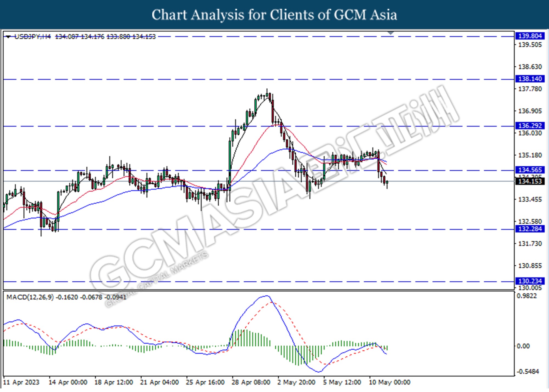
Task: Select the 138.140 price level label
Action: (530, 79)
